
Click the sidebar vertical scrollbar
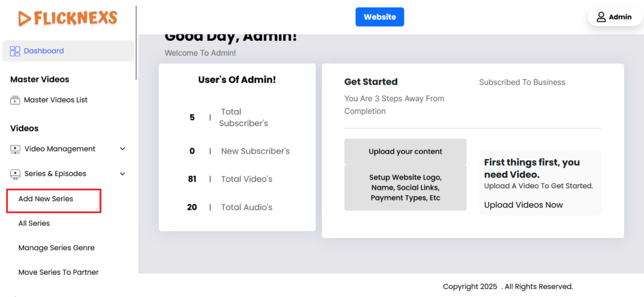click(136, 43)
